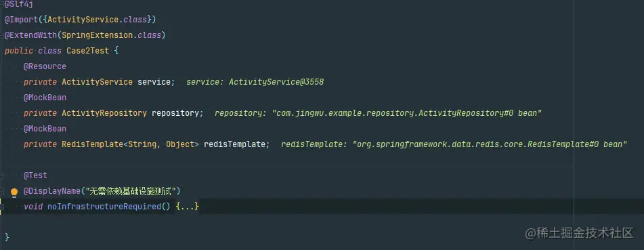The width and height of the screenshot is (644, 250).
Task: Click inline hint ActivityService@3558
Action: [276, 82]
